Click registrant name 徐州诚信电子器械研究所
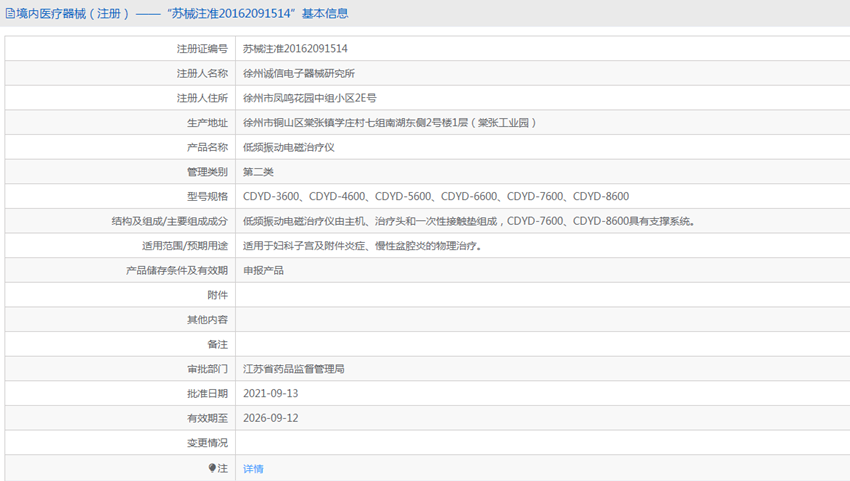The width and height of the screenshot is (850, 481). 299,73
